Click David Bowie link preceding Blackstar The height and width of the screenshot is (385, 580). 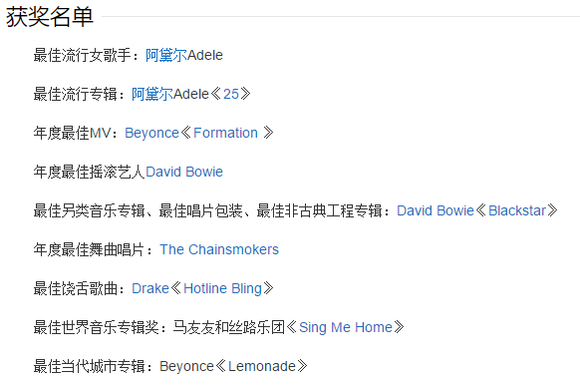click(x=435, y=211)
